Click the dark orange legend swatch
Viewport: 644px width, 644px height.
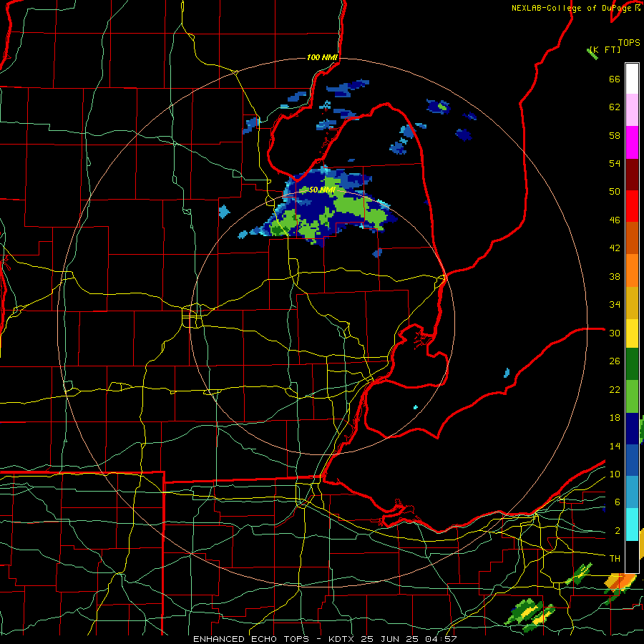tap(632, 238)
